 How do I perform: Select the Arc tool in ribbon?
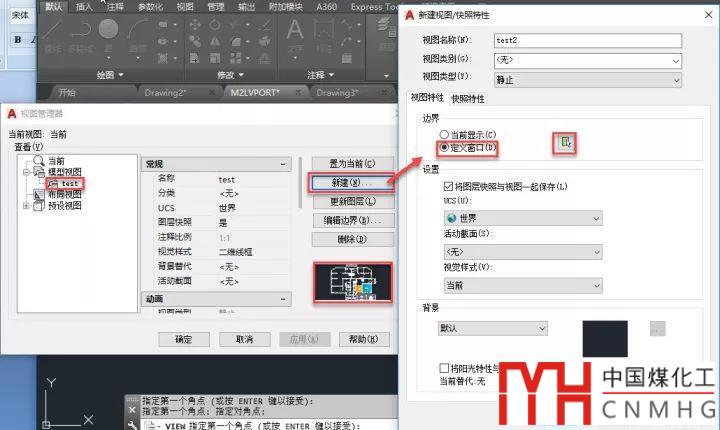[x=136, y=32]
